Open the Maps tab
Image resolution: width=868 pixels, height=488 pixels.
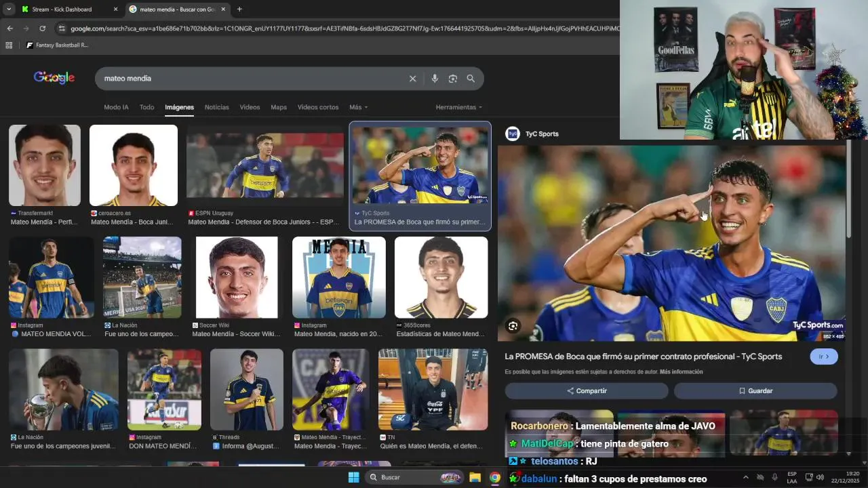click(279, 107)
